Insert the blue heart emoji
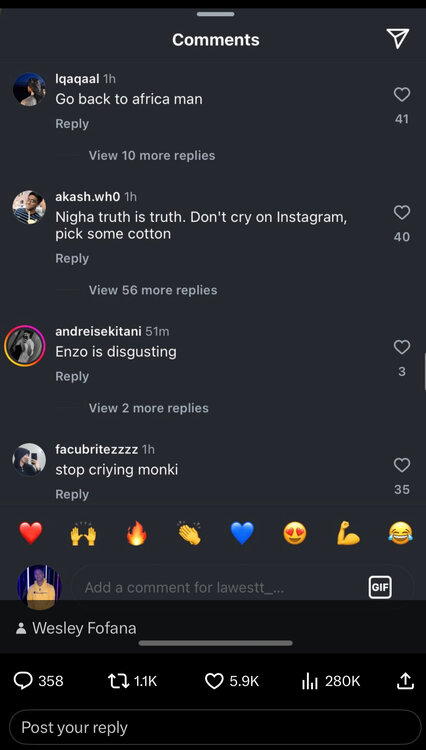The image size is (426, 750). click(x=242, y=534)
